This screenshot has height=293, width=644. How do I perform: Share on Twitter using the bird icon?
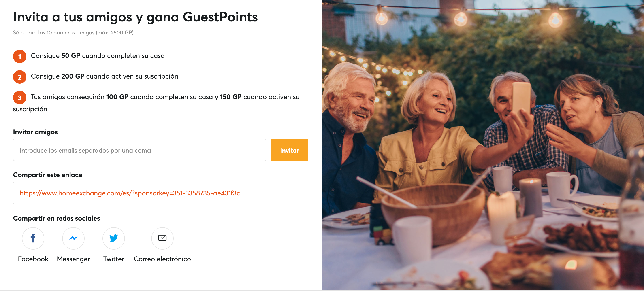point(113,238)
